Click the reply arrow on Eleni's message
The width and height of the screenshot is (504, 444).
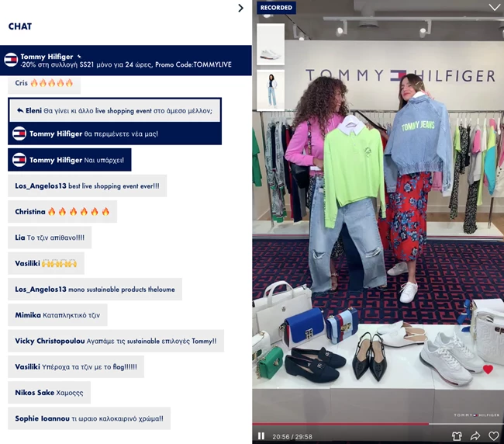(19, 110)
